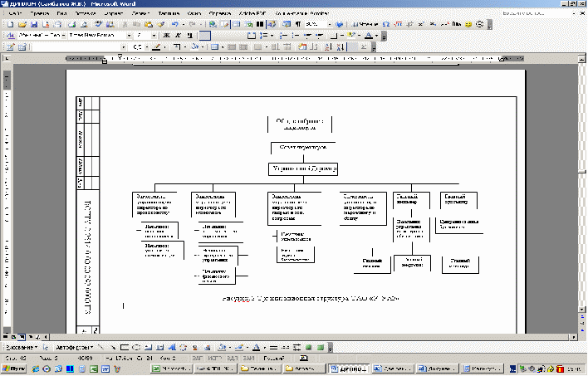This screenshot has width=588, height=376.
Task: Select the Rectangle drawing tool
Action: coord(125,348)
